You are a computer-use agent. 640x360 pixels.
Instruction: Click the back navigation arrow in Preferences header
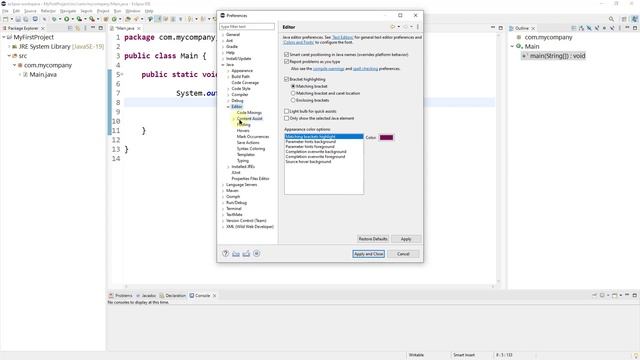tap(393, 27)
